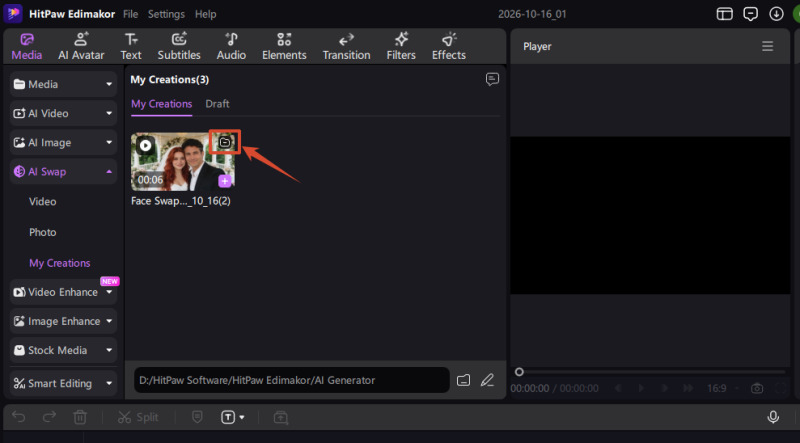Open the Player panel hamburger menu
This screenshot has width=800, height=443.
pos(767,46)
